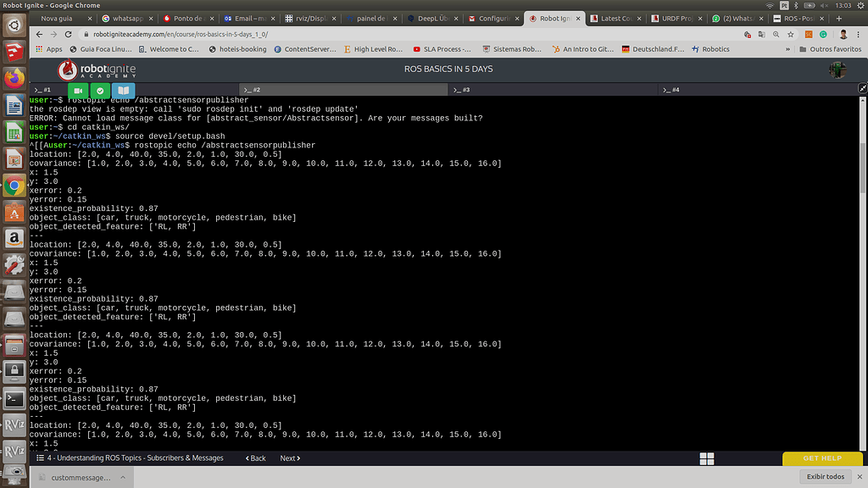Click Next to advance the lesson

(289, 457)
